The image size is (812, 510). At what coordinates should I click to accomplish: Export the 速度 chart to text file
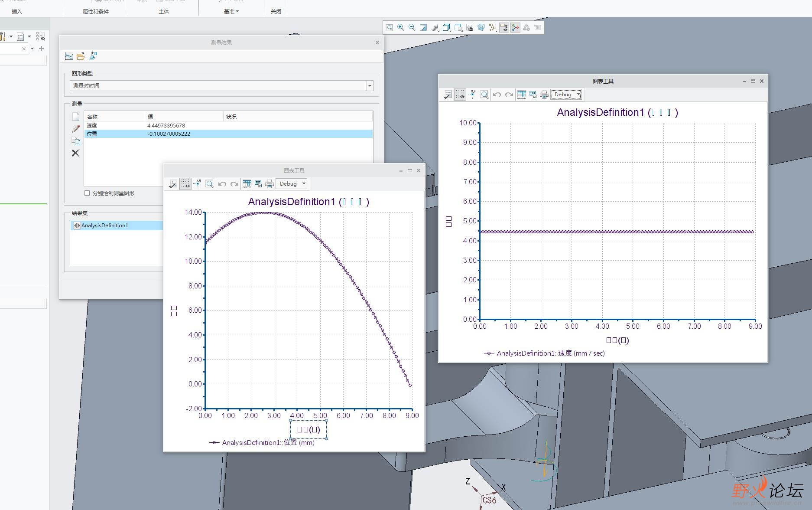click(533, 95)
